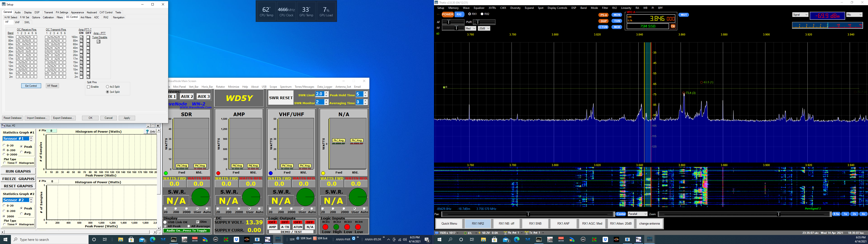This screenshot has height=244, width=868.
Task: Open the Ant/Filters sub-tab in Setup
Action: click(x=86, y=18)
